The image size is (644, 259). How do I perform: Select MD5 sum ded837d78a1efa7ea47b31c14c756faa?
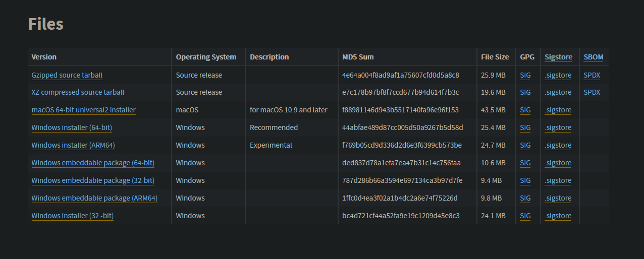pyautogui.click(x=401, y=163)
